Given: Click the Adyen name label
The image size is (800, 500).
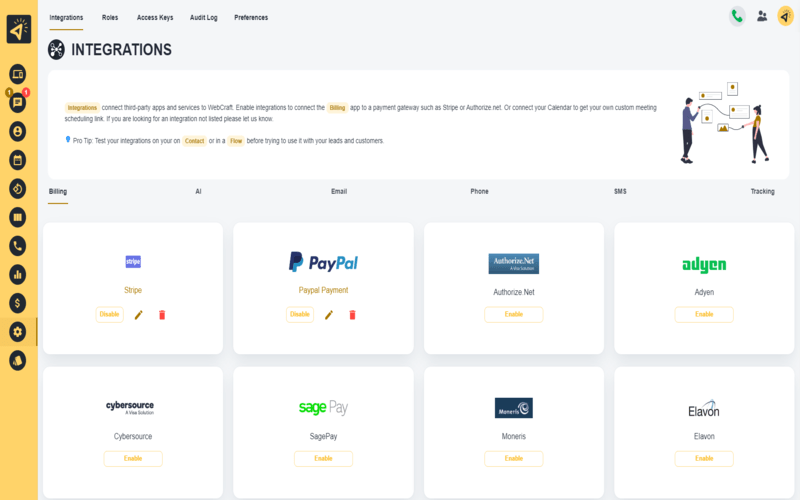Looking at the screenshot, I should pyautogui.click(x=704, y=292).
